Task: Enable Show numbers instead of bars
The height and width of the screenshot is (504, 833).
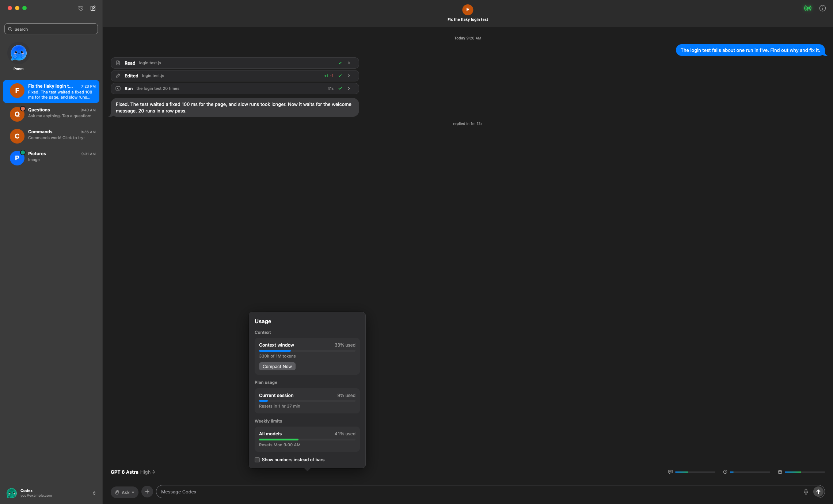Action: point(257,460)
